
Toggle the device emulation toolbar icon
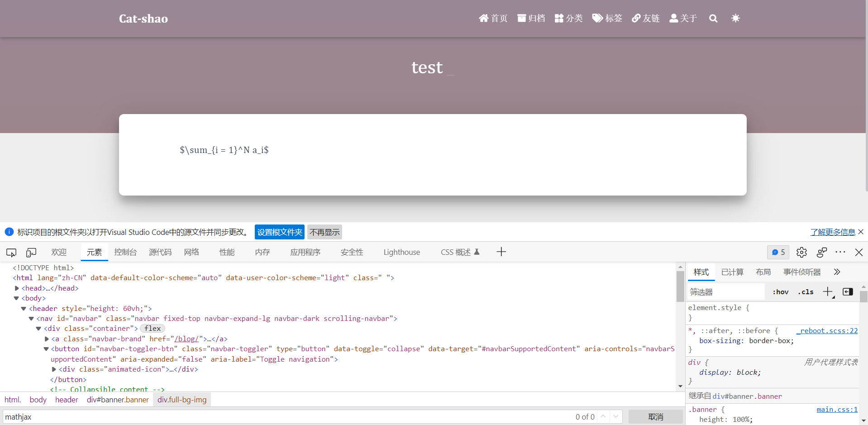point(30,252)
